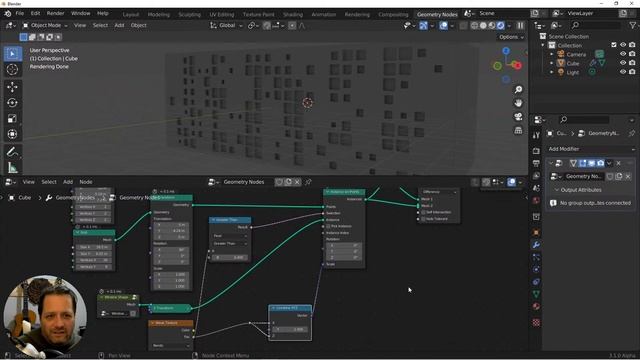Viewport: 640px width, 360px height.
Task: Click the viewport zoom magnifier icon
Action: (518, 89)
